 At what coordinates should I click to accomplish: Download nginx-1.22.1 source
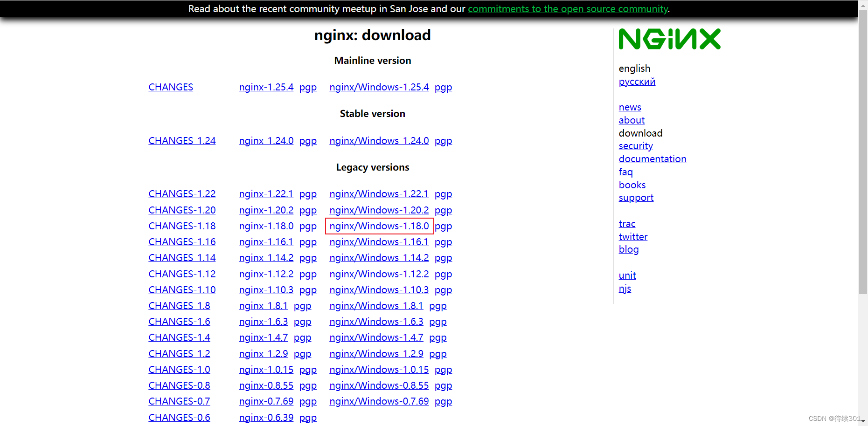pos(266,194)
